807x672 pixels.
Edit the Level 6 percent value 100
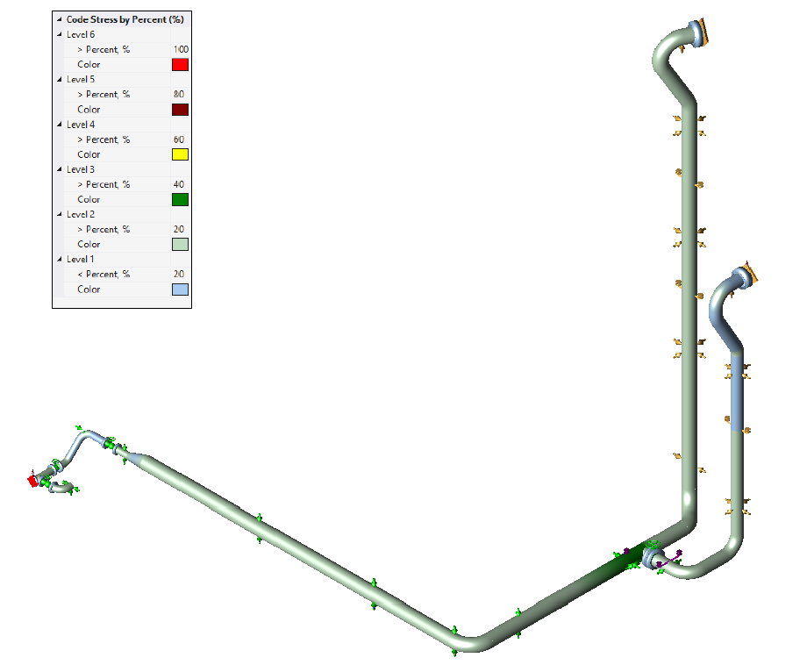point(181,49)
